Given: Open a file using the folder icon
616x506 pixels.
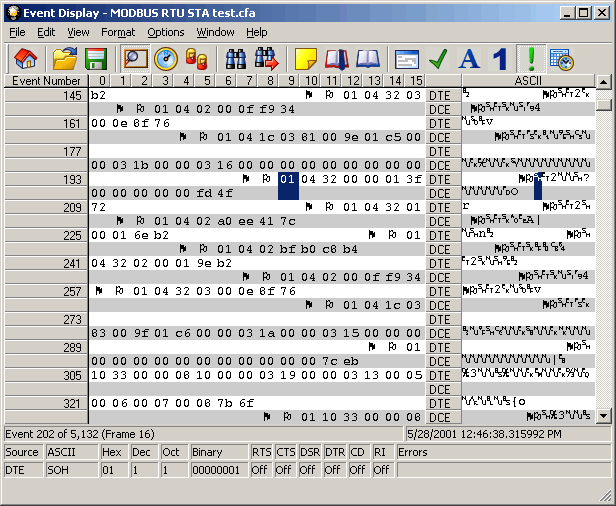Looking at the screenshot, I should (65, 59).
